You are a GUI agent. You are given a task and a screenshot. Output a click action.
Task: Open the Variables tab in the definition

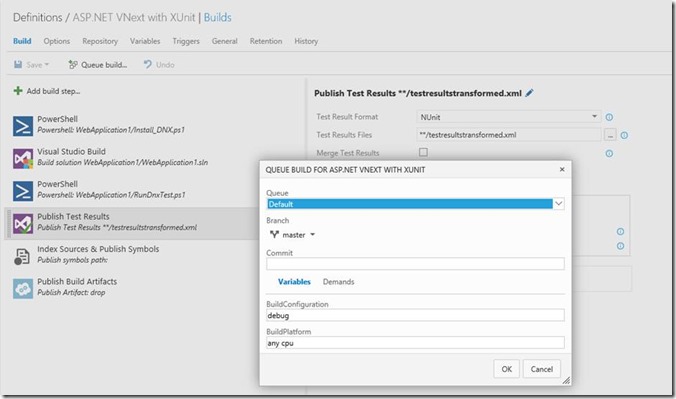(x=145, y=41)
